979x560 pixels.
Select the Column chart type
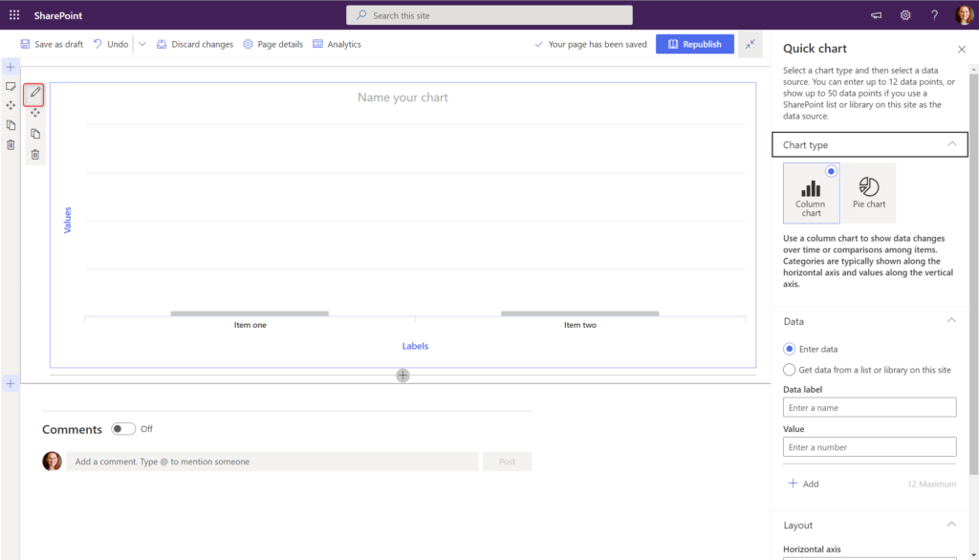(x=811, y=193)
